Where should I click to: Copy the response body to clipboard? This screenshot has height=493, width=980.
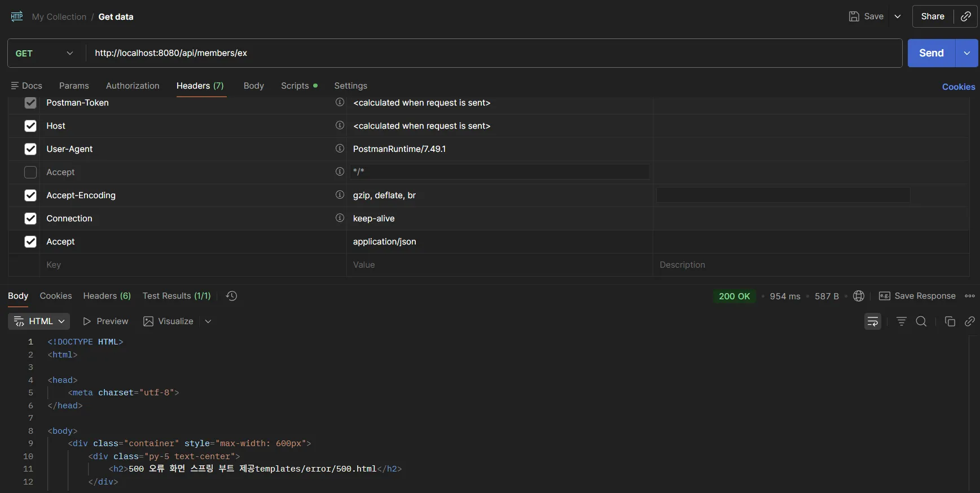click(950, 321)
